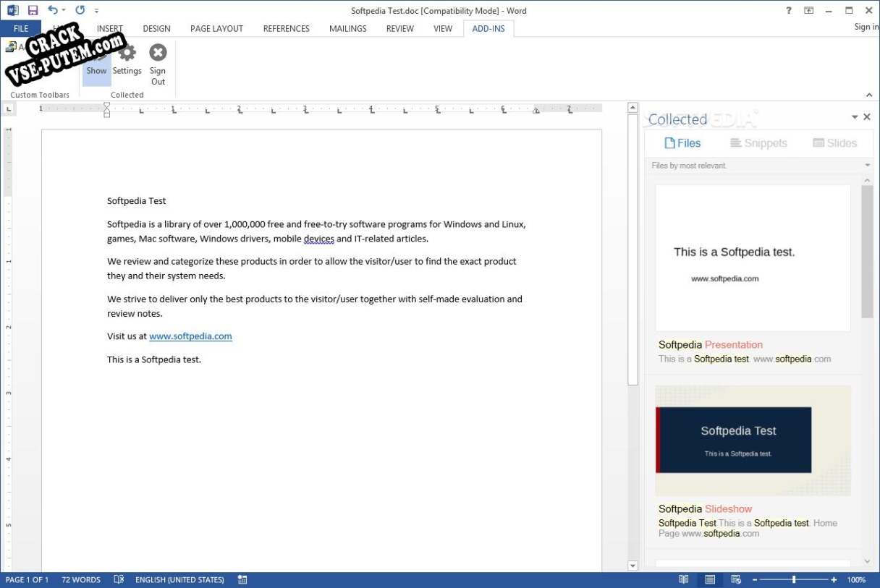
Task: Click the Custom Toolbars add-in icon
Action: tap(10, 47)
